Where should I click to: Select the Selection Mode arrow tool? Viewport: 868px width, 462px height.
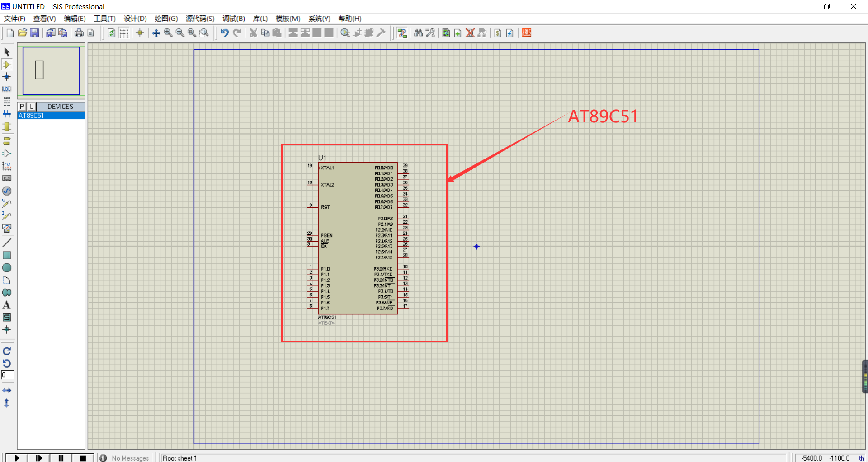click(x=7, y=52)
